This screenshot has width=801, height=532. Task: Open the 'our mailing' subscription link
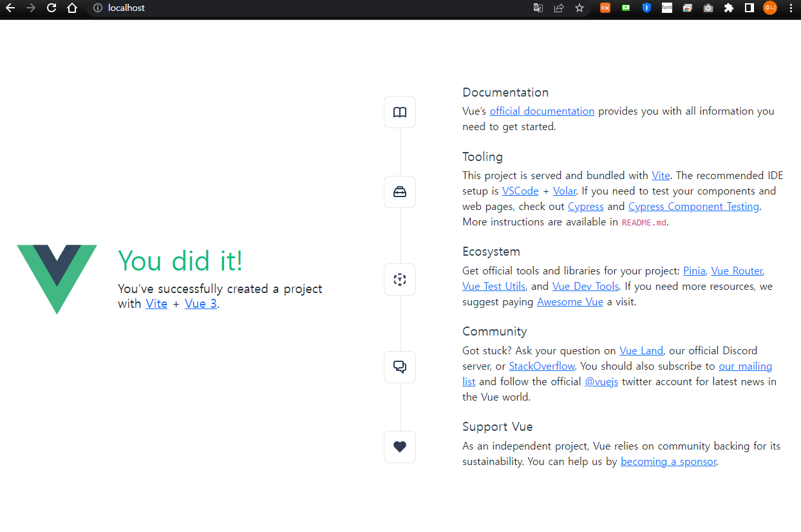pos(746,366)
